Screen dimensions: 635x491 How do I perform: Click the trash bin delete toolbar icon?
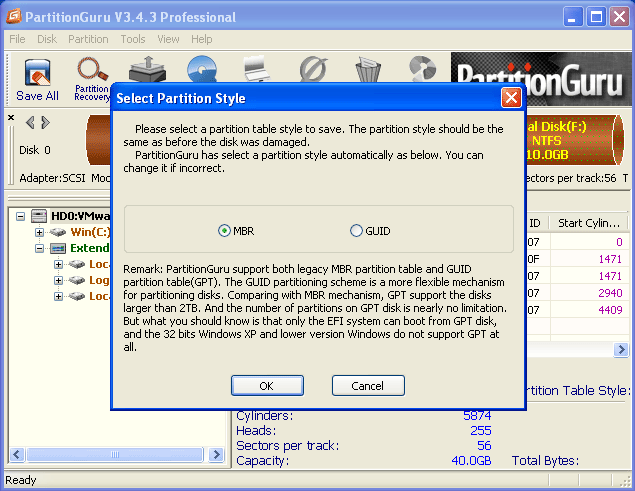point(368,70)
